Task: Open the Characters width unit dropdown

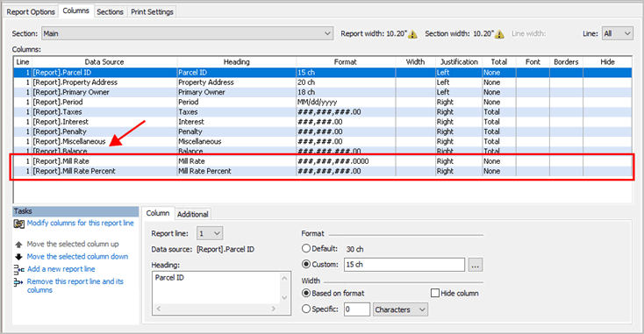Action: [x=400, y=309]
